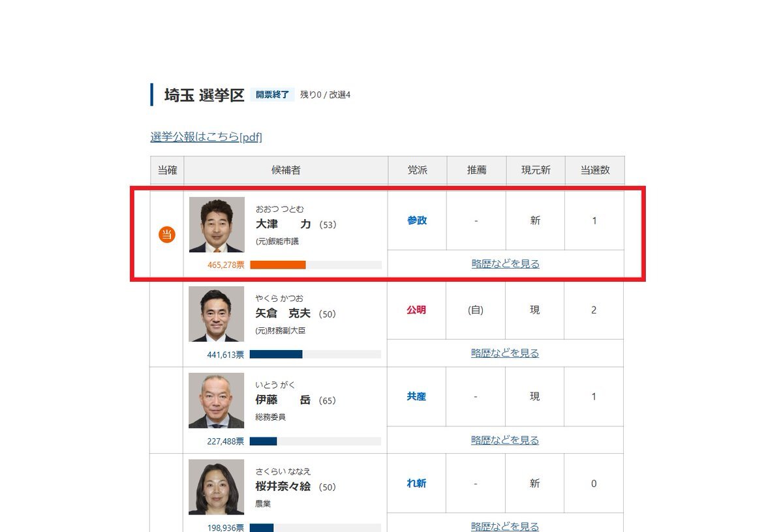Click the 参政 party label
Image resolution: width=783 pixels, height=532 pixels.
[x=417, y=221]
